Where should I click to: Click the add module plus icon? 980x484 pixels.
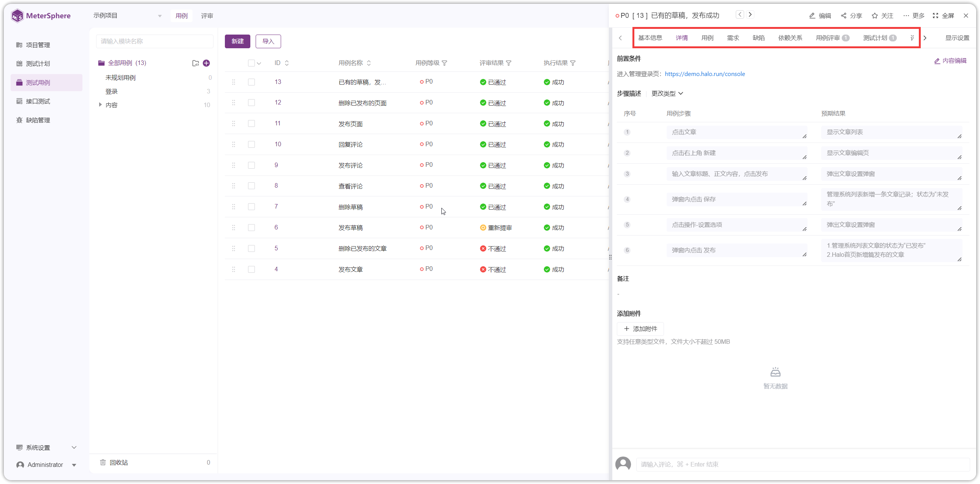click(x=206, y=63)
